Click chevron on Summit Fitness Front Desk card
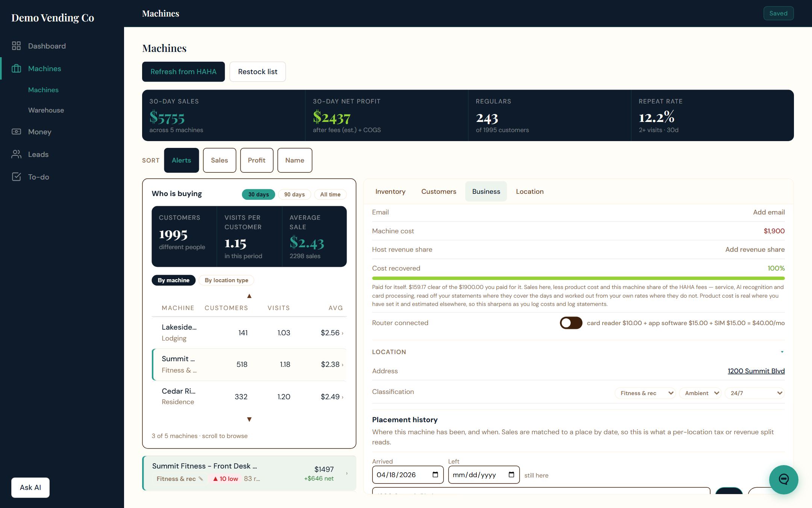This screenshot has width=812, height=508. click(x=347, y=473)
